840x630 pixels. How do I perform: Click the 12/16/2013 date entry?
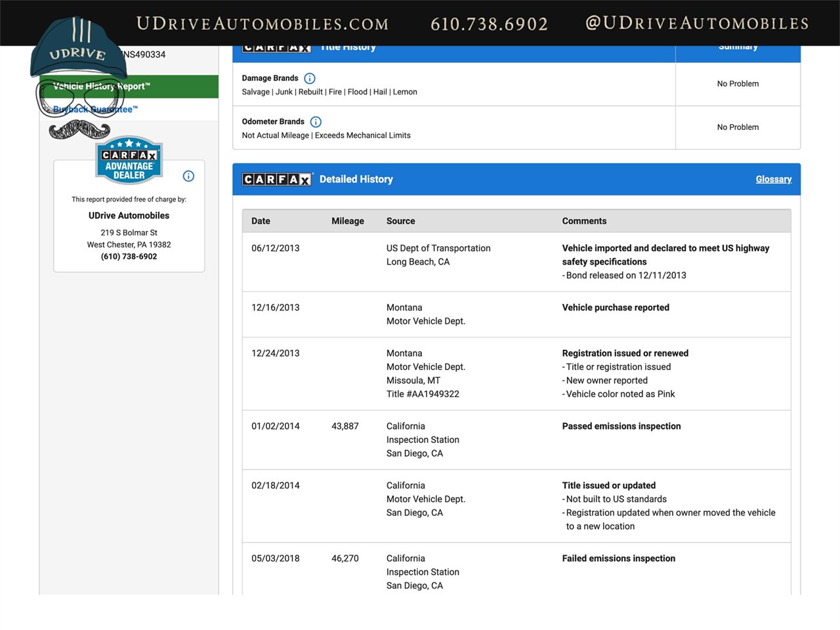click(x=276, y=307)
